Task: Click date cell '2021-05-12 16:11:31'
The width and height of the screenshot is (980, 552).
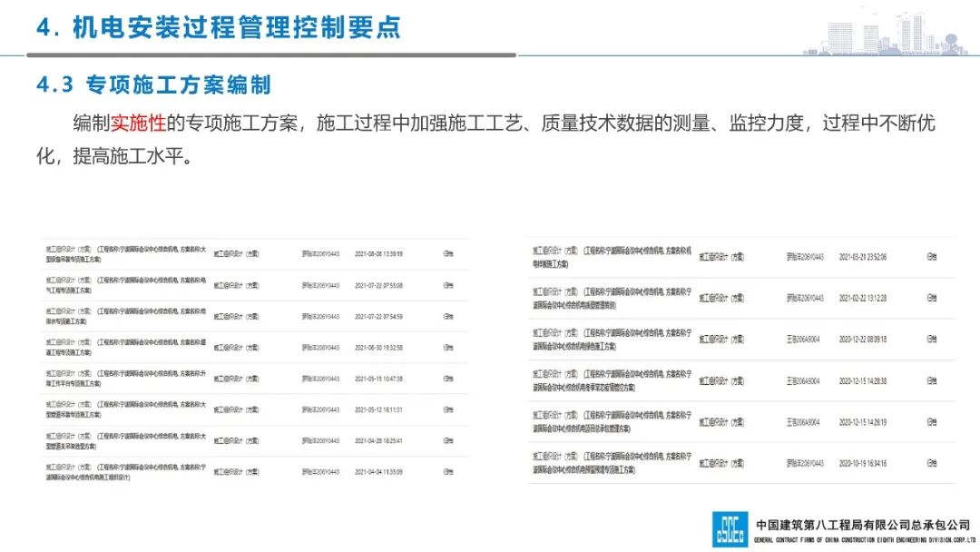Action: (378, 409)
